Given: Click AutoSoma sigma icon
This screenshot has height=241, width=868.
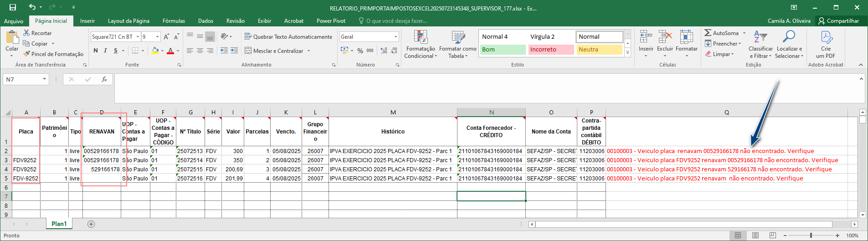Looking at the screenshot, I should pos(708,33).
